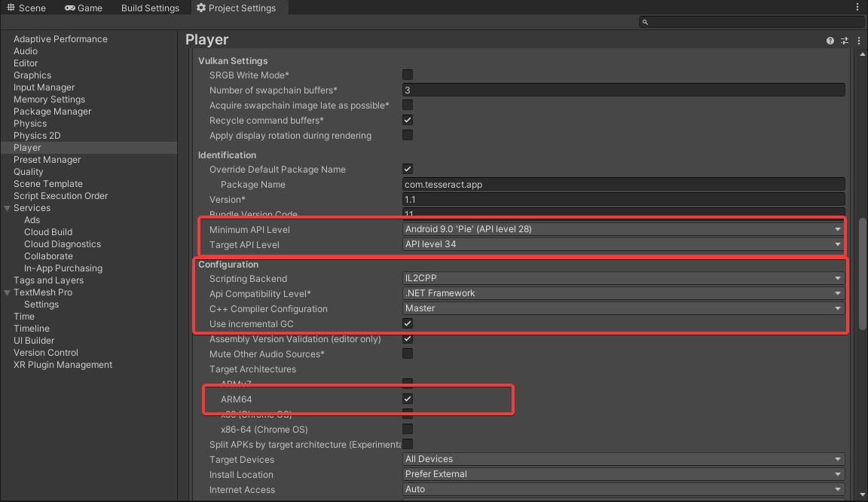The height and width of the screenshot is (502, 868).
Task: Select XR Plugin Management in sidebar
Action: pos(63,365)
